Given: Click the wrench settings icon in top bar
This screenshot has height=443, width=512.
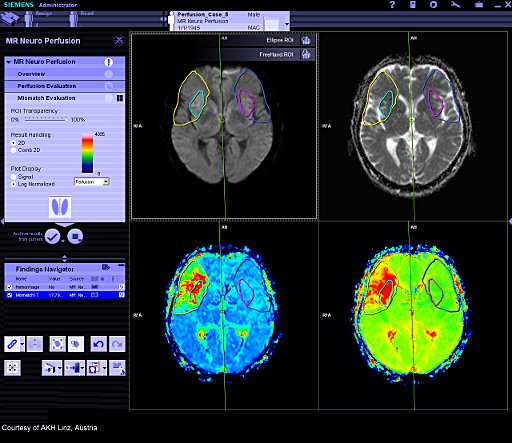Looking at the screenshot, I should point(455,5).
